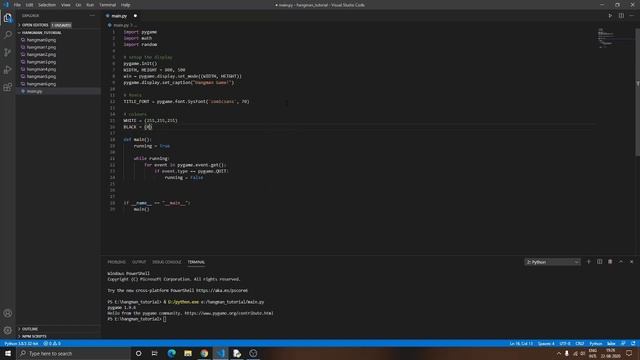Select Python interpreter in status bar
640x360 pixels.
click(x=21, y=344)
